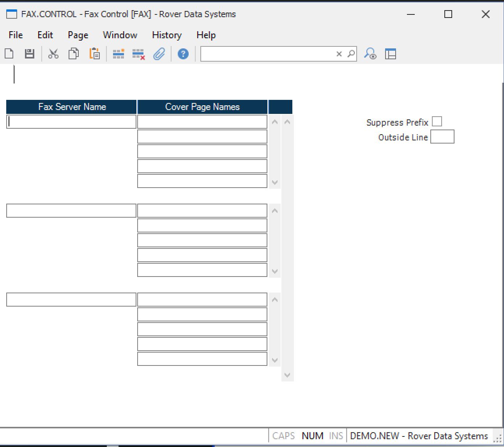
Task: Open the History menu
Action: 166,35
